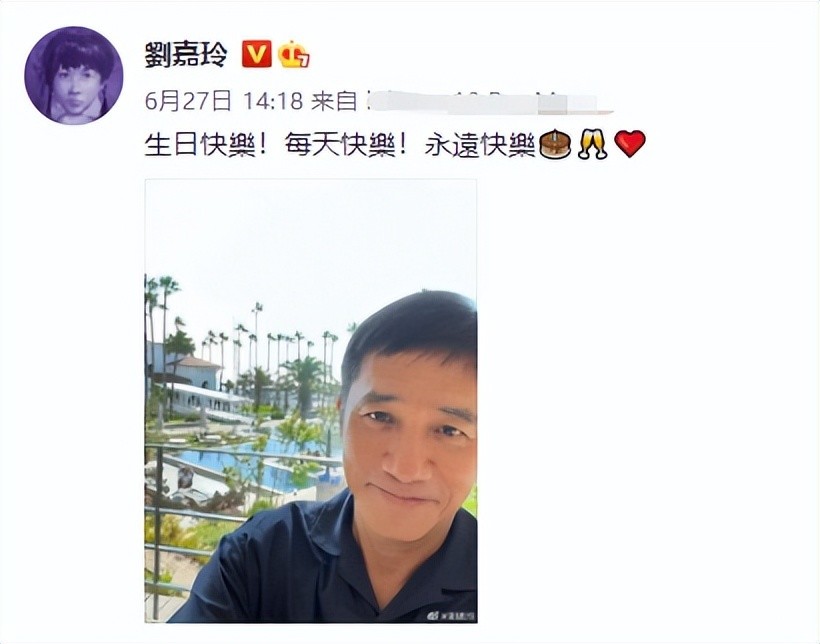Click the swimming pool in the photo
The image size is (820, 644).
click(246, 466)
